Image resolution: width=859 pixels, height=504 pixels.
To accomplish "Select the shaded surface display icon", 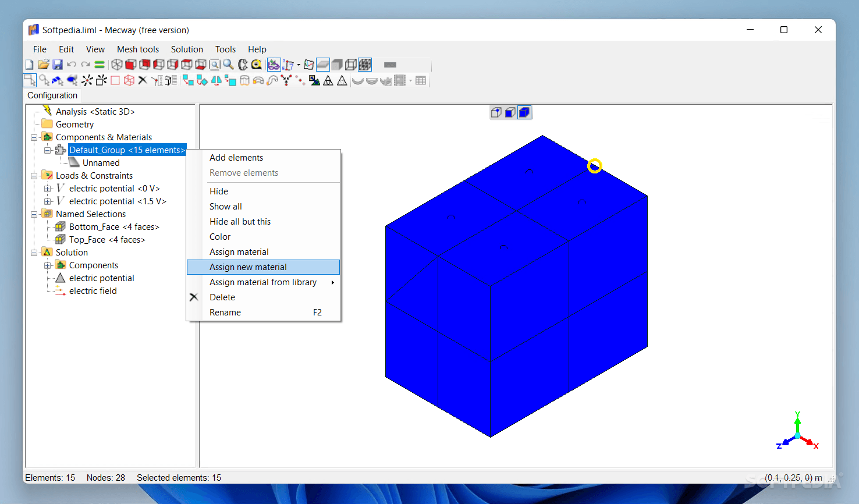I will pos(323,64).
